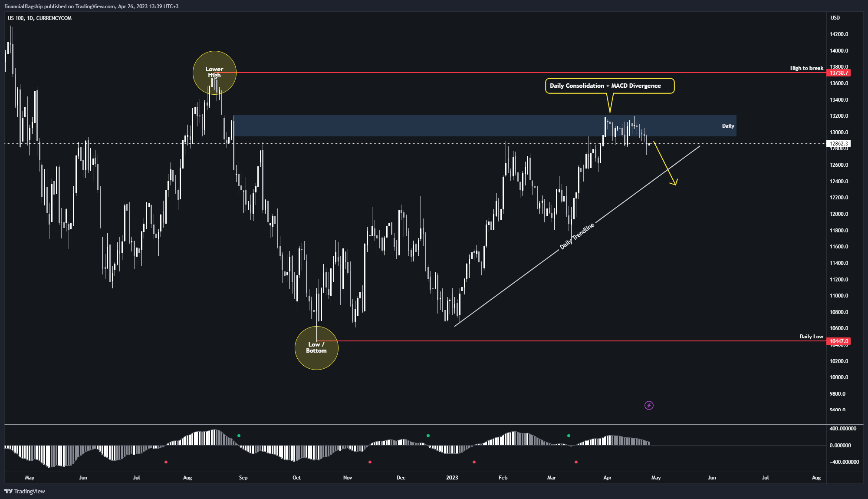
Task: Click the Oct label on time axis
Action: coord(296,478)
